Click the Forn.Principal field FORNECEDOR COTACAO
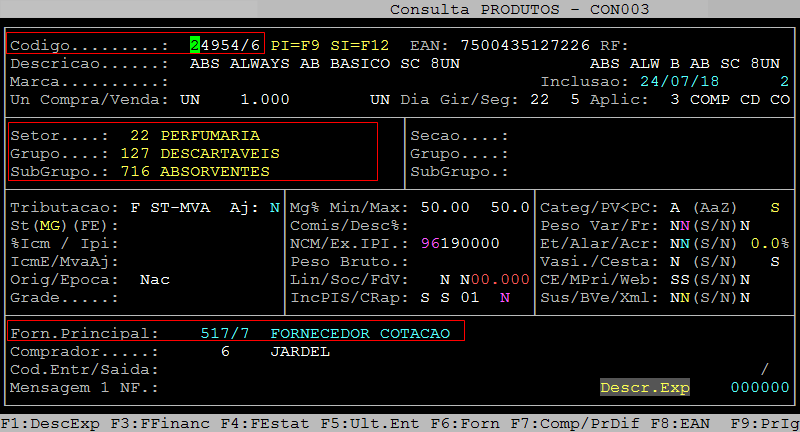Image resolution: width=800 pixels, height=432 pixels. pos(360,333)
